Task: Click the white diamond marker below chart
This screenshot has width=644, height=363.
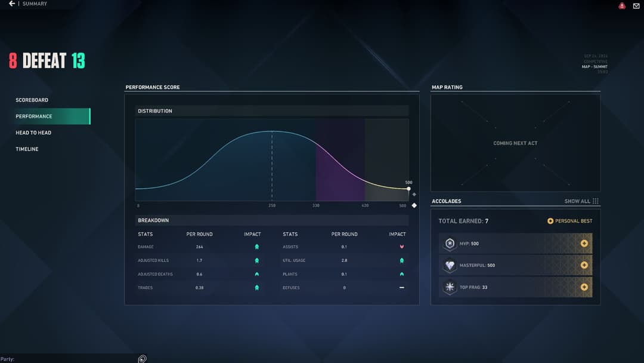Action: [x=414, y=205]
